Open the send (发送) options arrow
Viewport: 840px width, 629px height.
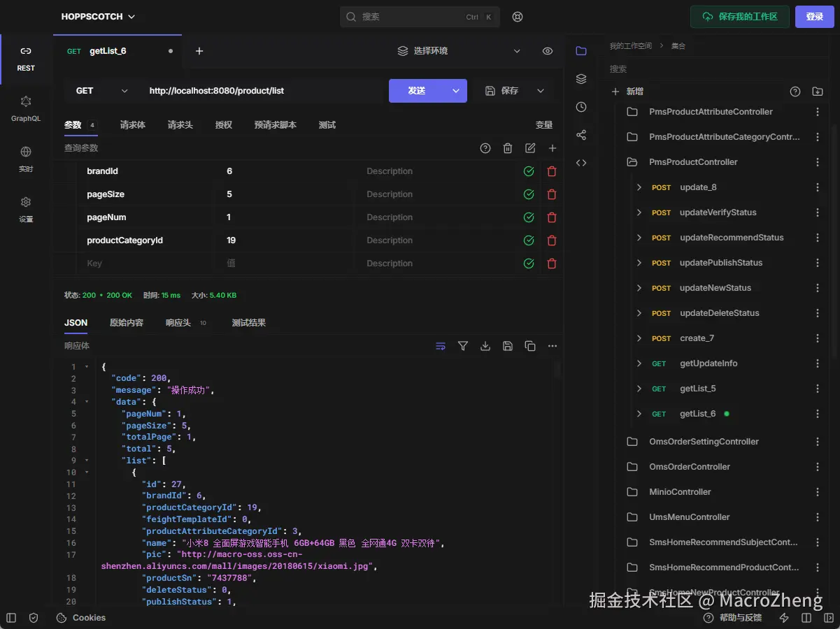[456, 91]
